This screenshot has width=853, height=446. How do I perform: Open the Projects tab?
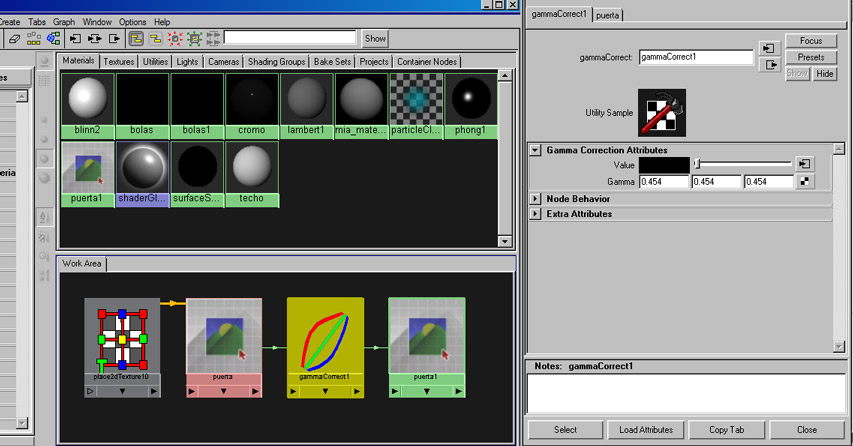pos(374,62)
